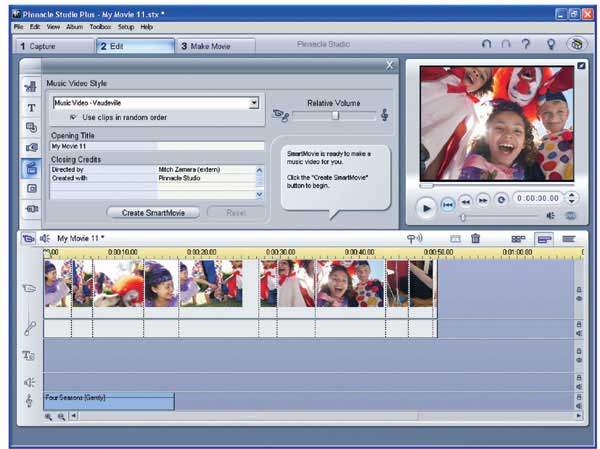This screenshot has height=449, width=600.
Task: Switch to Timeline view icon
Action: [544, 239]
